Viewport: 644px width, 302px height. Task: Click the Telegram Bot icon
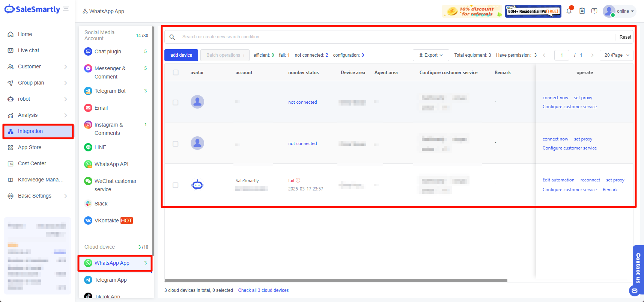[x=88, y=91]
